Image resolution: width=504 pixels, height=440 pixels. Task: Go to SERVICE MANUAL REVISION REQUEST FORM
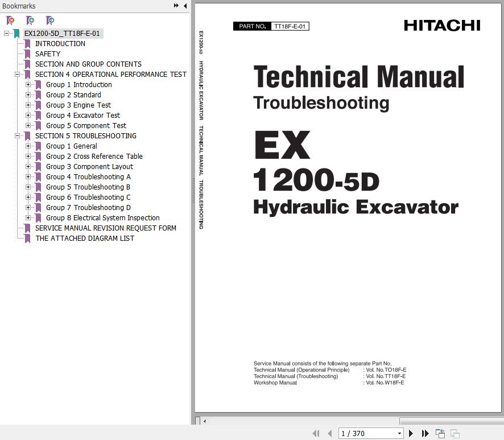(x=105, y=228)
